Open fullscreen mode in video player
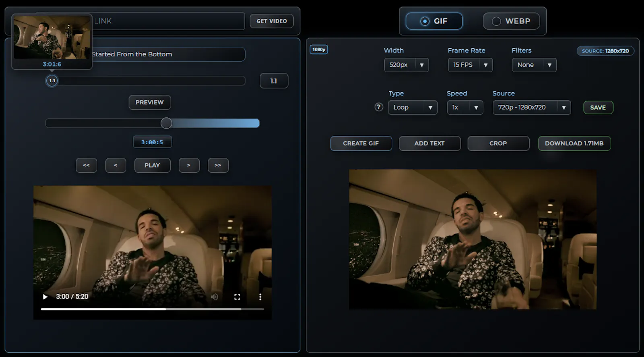Viewport: 644px width, 357px height. (237, 297)
